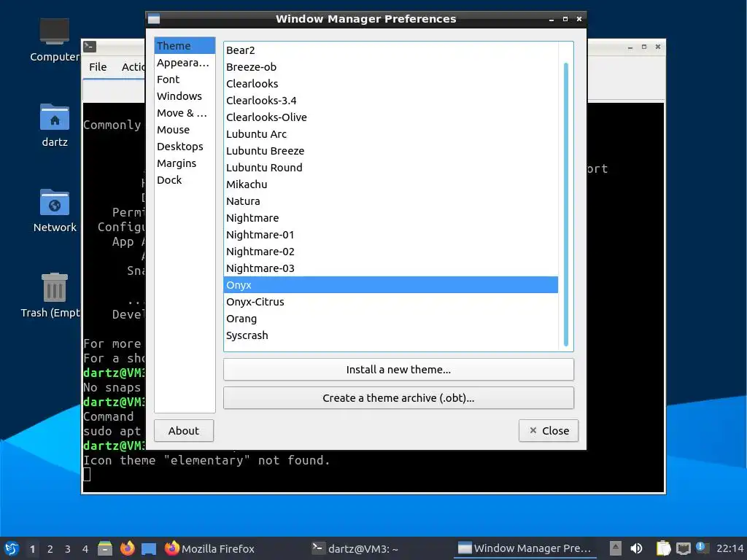Select Window Manager Preferences taskbar entry
This screenshot has width=747, height=560.
coord(525,548)
